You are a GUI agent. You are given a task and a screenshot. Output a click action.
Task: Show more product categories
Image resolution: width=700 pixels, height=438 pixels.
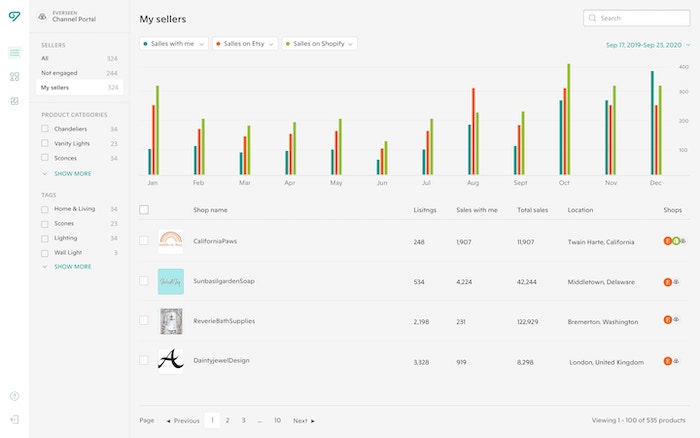(72, 173)
